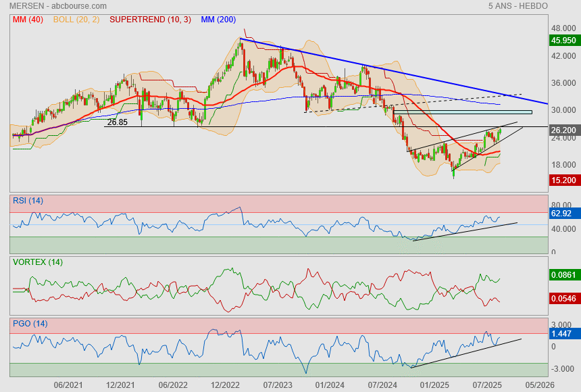Select the grey 26.200 current price tag

click(563, 130)
